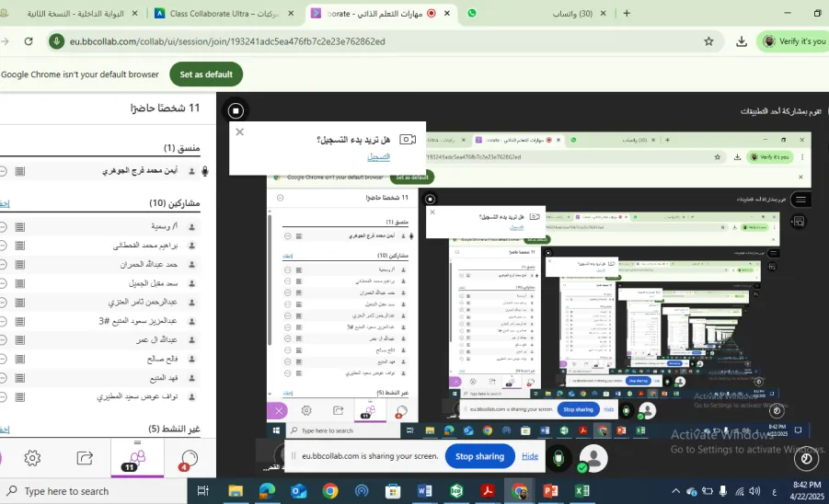Open Collaborate settings gear tab
The width and height of the screenshot is (829, 504).
click(32, 458)
